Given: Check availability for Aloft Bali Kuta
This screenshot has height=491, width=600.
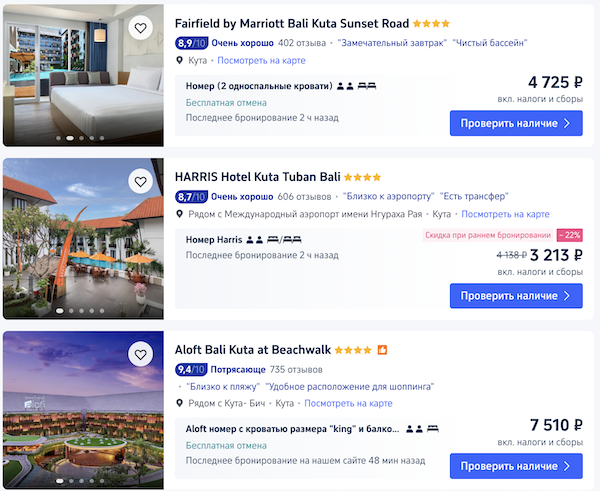Looking at the screenshot, I should (515, 466).
